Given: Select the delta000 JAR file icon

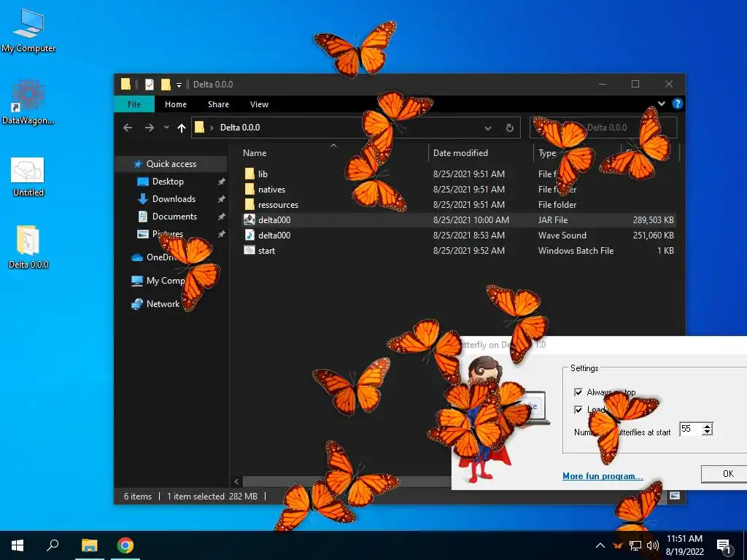Looking at the screenshot, I should (x=249, y=219).
